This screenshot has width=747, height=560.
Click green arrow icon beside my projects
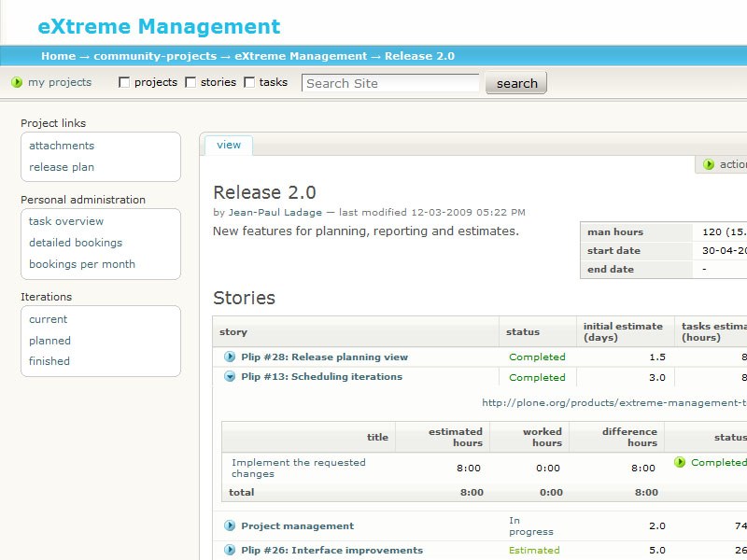pos(17,83)
